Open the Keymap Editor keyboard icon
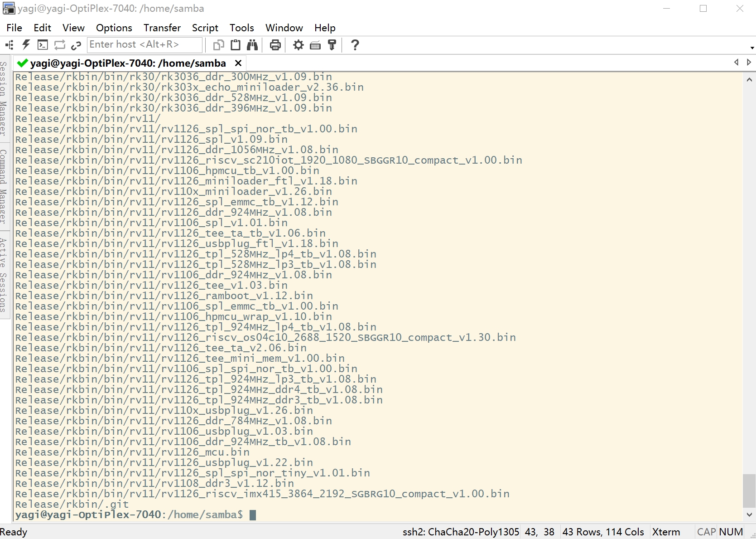Viewport: 756px width, 539px height. (x=315, y=45)
